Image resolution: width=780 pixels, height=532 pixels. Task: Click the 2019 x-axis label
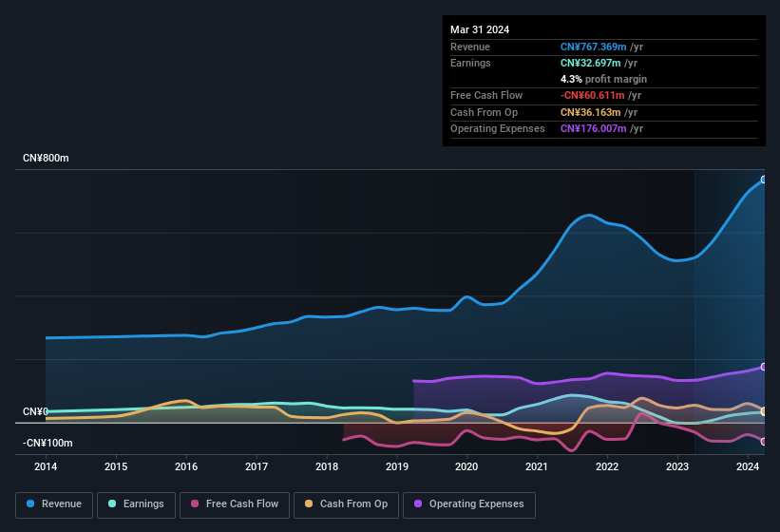[x=396, y=466]
